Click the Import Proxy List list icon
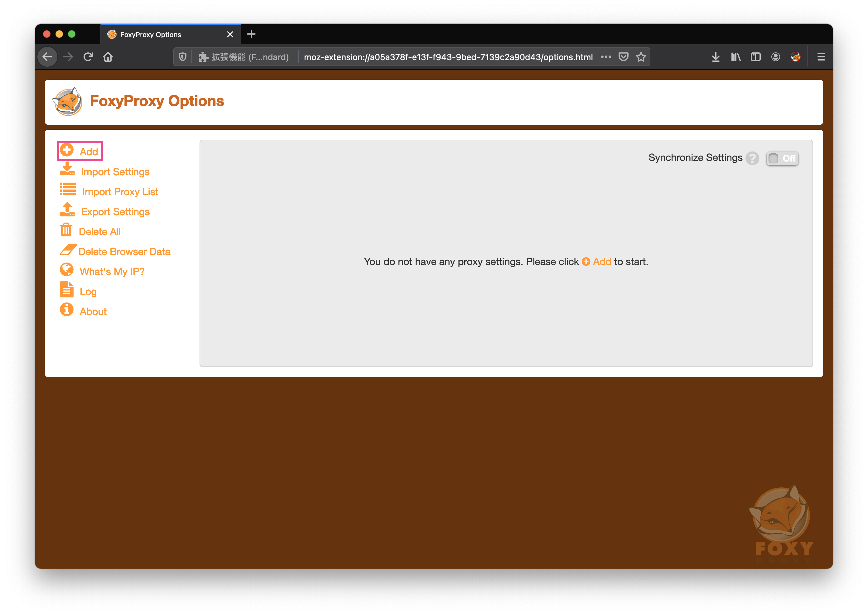Viewport: 868px width, 615px height. pyautogui.click(x=68, y=189)
